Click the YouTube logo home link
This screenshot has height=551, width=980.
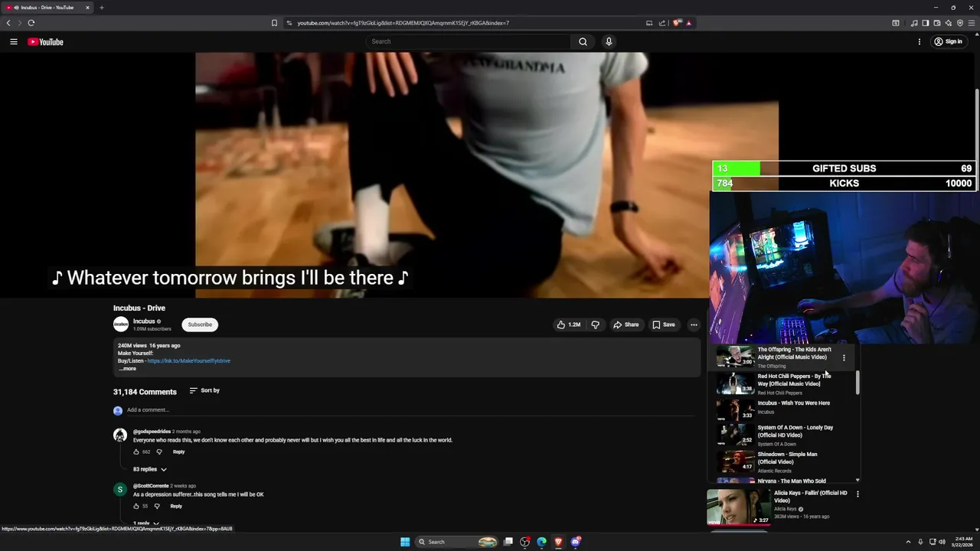tap(45, 41)
